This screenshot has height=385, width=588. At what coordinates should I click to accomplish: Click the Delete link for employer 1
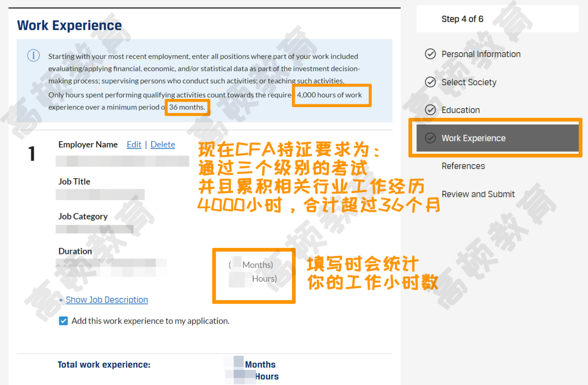tap(163, 145)
